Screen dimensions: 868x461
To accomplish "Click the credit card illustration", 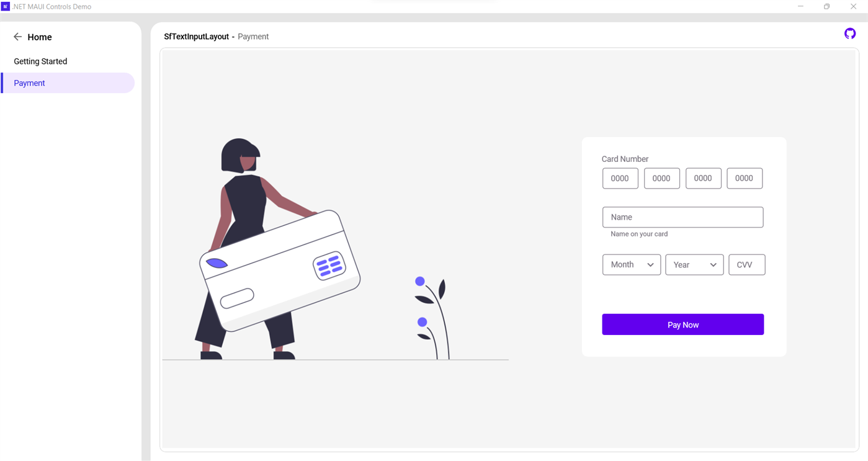I will coord(280,271).
